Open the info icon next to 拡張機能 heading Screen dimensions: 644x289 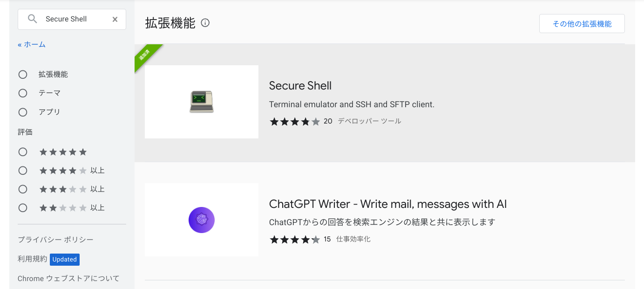click(205, 22)
